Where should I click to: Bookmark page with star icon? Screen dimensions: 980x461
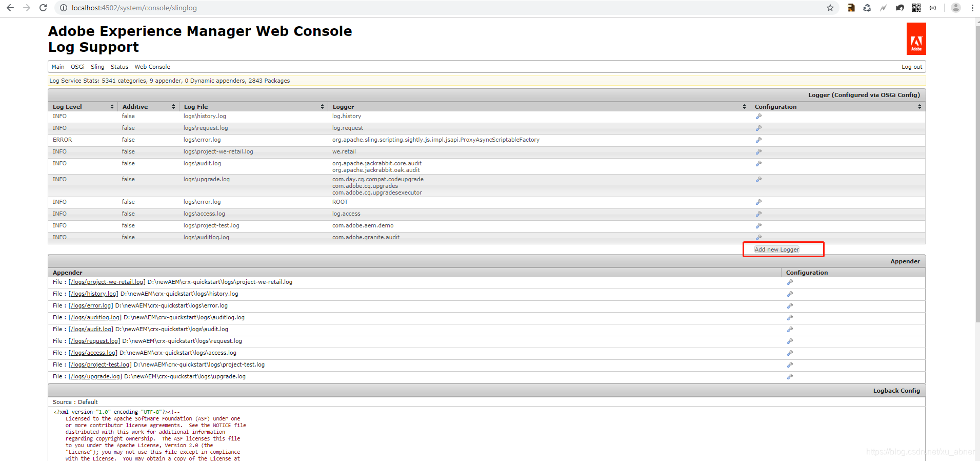[830, 8]
